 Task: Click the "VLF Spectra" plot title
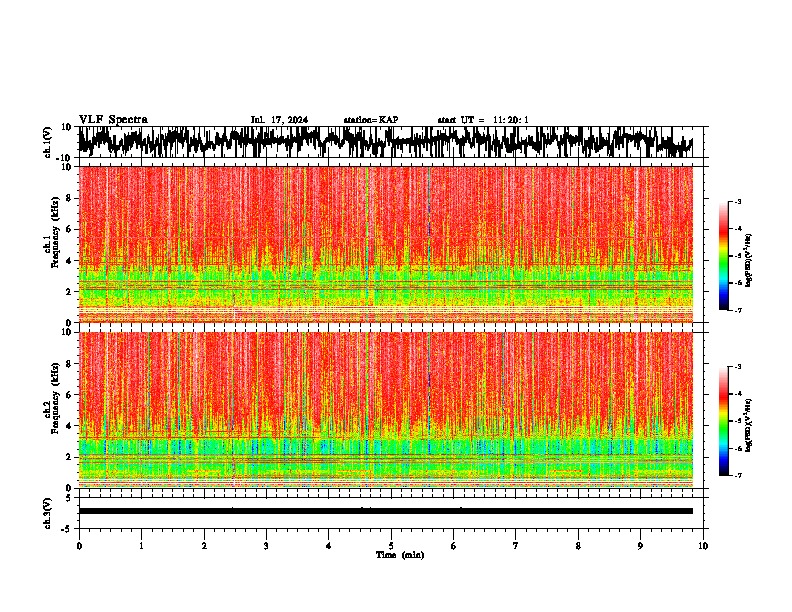coord(113,120)
